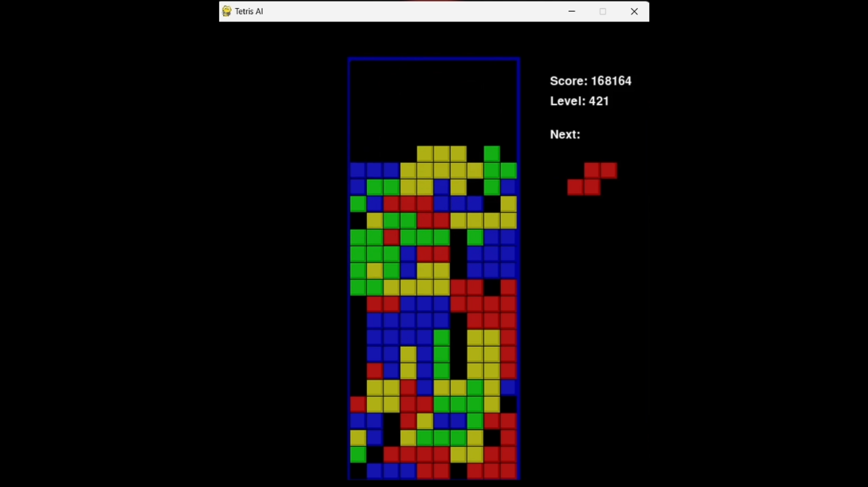Select the red S-piece in the Next preview
Viewport: 868px width, 487px height.
592,178
